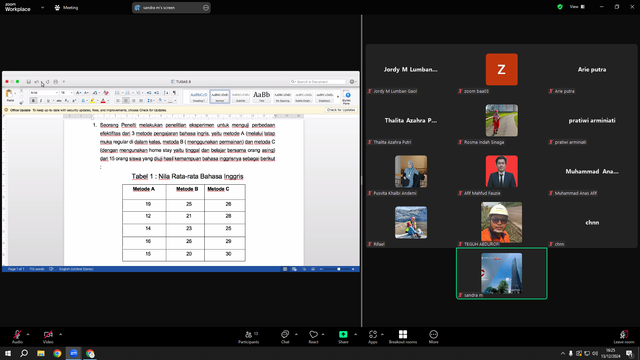
Task: Apply Normal style in Word gallery
Action: click(220, 96)
